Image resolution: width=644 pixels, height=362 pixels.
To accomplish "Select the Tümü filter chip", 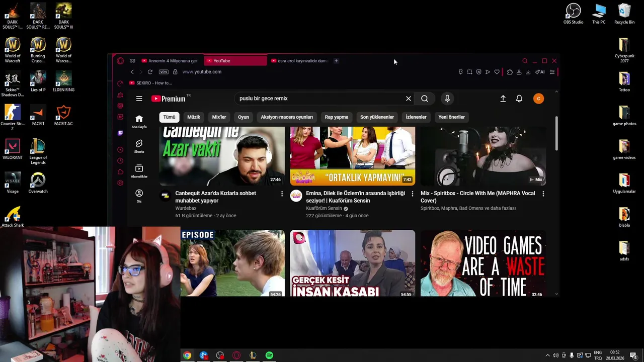I will (x=170, y=117).
